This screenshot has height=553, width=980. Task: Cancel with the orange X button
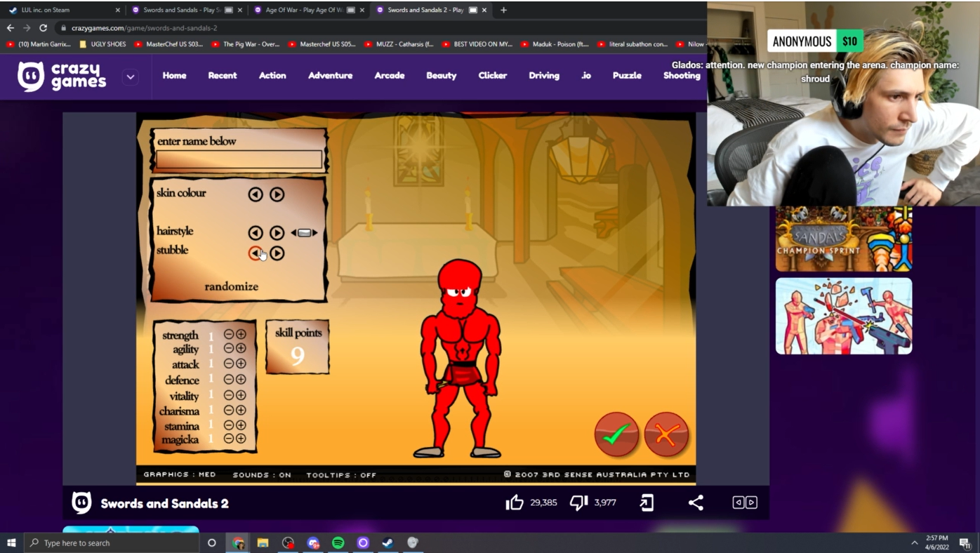(666, 434)
